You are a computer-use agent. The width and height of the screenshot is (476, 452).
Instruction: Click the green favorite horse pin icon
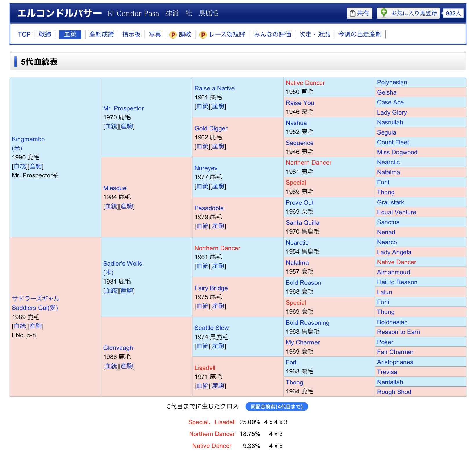384,13
